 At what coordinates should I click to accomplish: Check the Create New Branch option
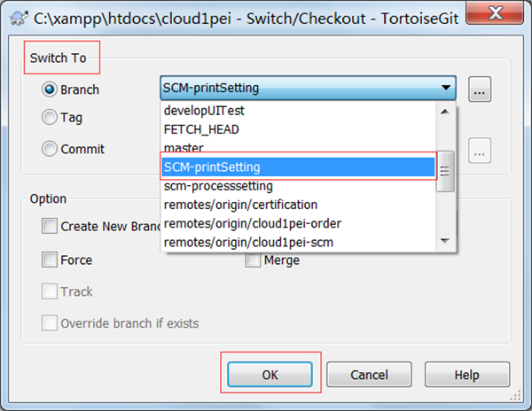[x=50, y=226]
